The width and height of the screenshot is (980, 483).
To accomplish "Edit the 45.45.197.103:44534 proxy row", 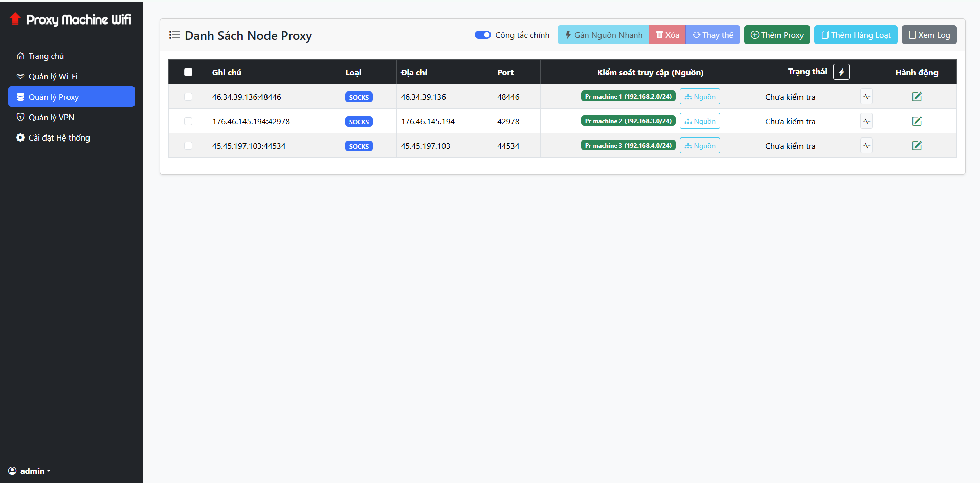I will tap(917, 146).
